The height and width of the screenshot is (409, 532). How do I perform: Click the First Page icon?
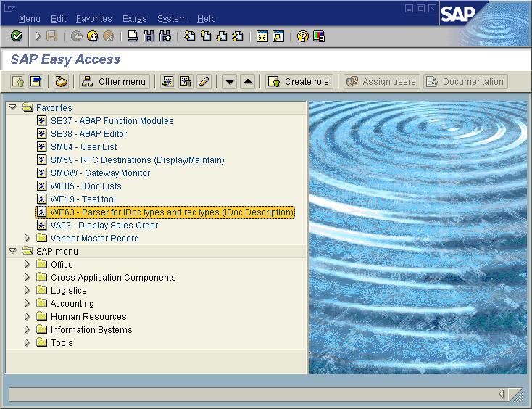(189, 36)
